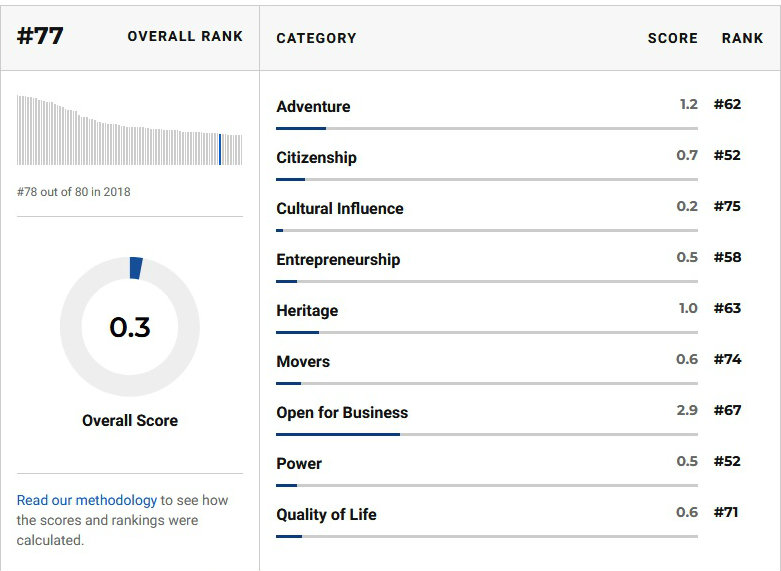Viewport: 781px width, 571px height.
Task: Click the Cultural Influence category
Action: (340, 209)
